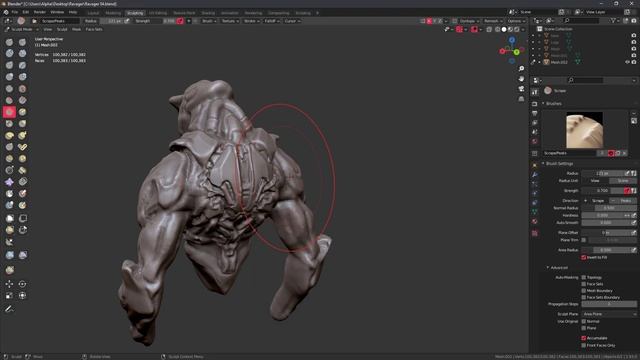
Task: Select the Scale transform tool
Action: pyautogui.click(x=9, y=296)
